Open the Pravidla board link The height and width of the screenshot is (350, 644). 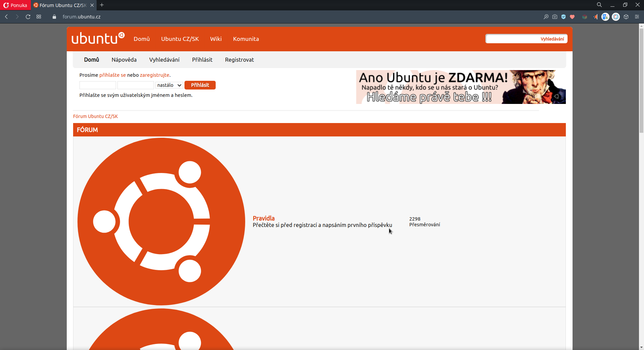pyautogui.click(x=264, y=218)
